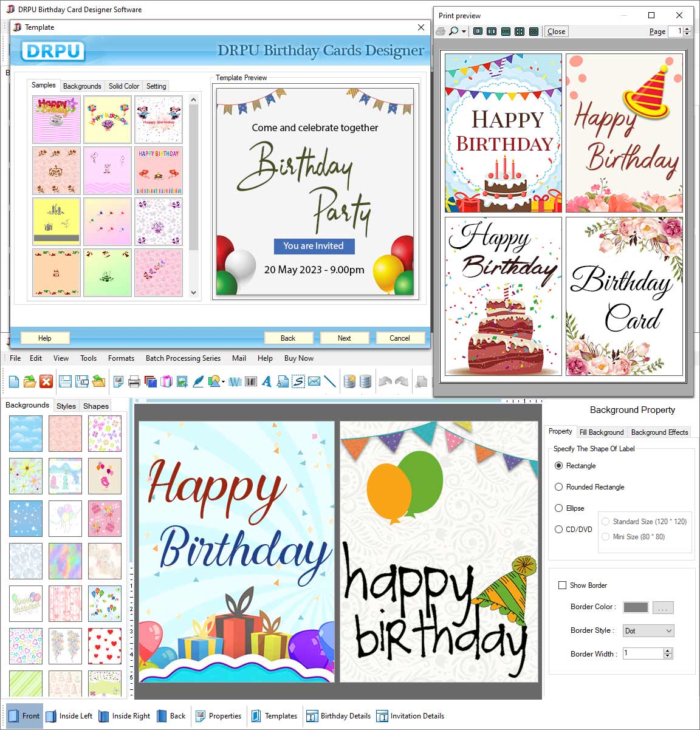This screenshot has height=730, width=700.
Task: Select the line drawing tool
Action: 330,381
